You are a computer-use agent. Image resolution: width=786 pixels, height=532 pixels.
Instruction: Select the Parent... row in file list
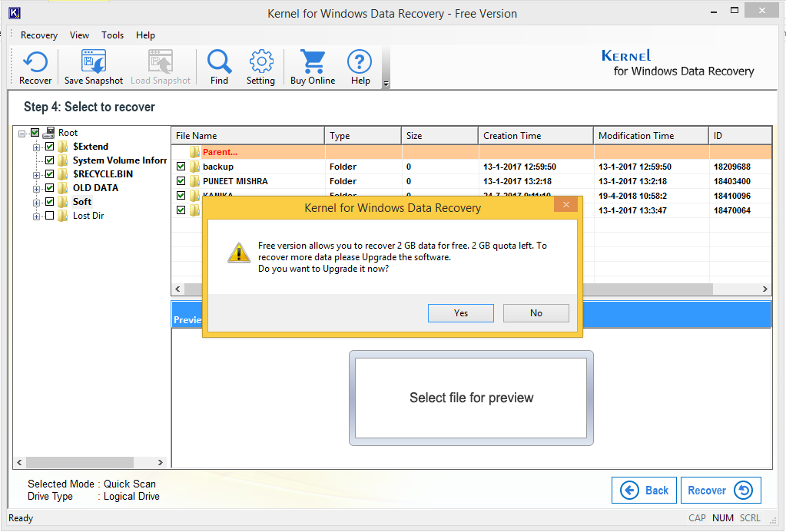471,152
